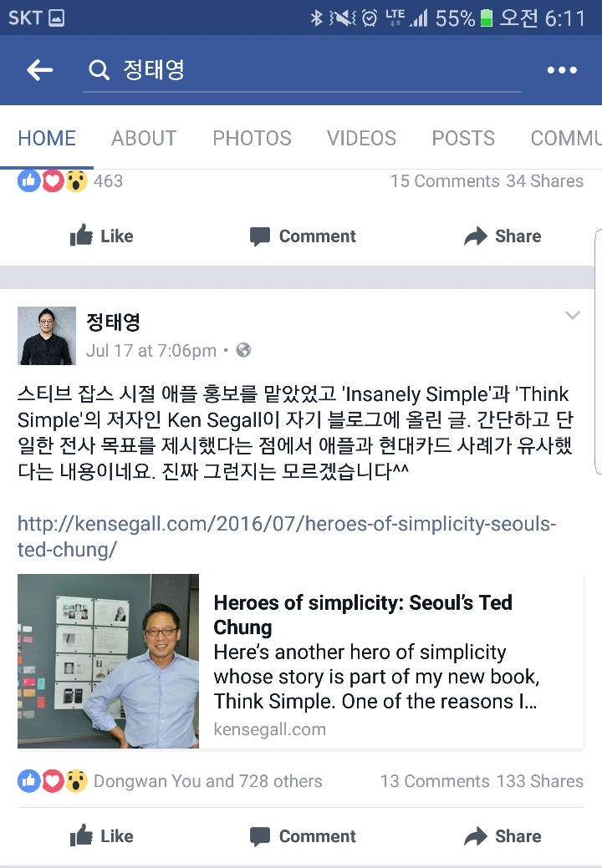Image resolution: width=602 pixels, height=868 pixels.
Task: Tap the search magnifier icon
Action: click(99, 70)
